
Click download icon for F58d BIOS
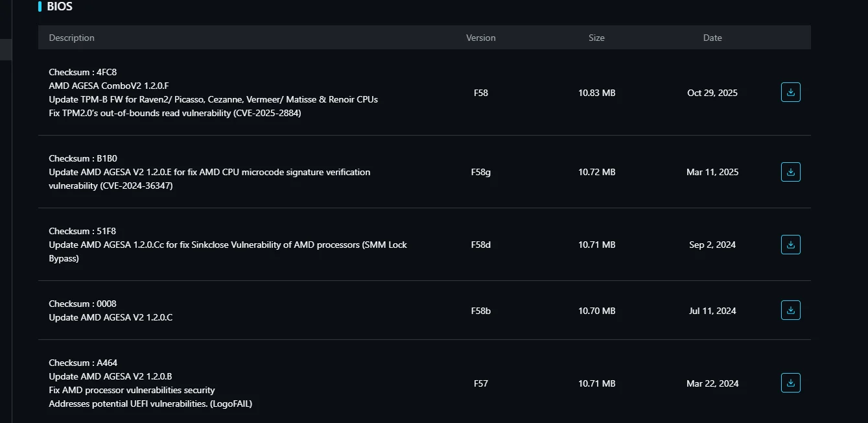click(x=790, y=245)
